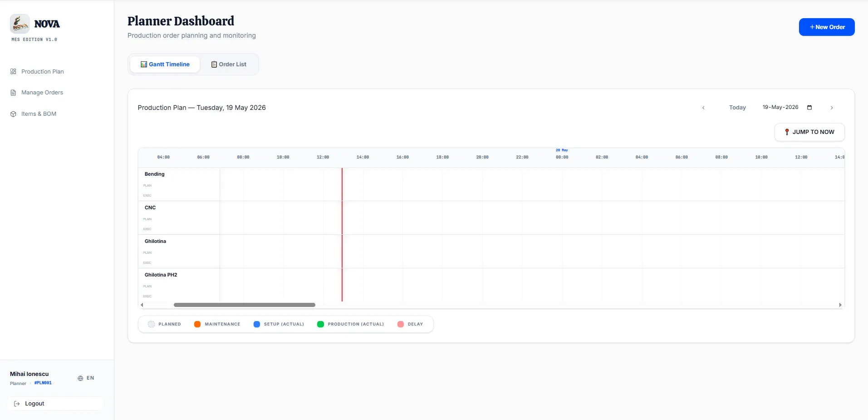Click the 22:00 time header
This screenshot has width=868, height=420.
pos(522,157)
